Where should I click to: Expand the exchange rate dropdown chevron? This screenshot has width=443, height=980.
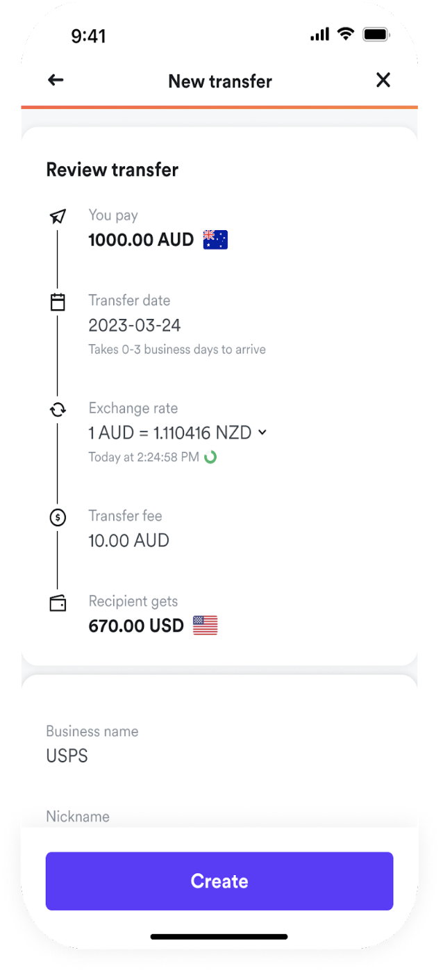[262, 432]
